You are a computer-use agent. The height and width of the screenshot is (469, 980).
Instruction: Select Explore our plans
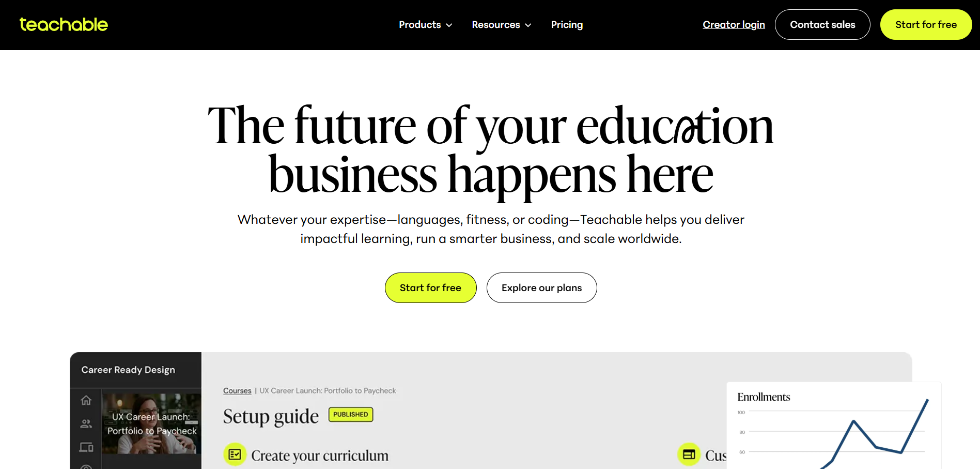click(x=541, y=288)
